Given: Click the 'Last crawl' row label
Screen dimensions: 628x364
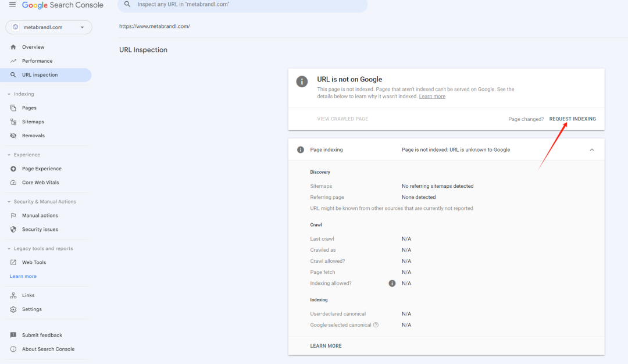Looking at the screenshot, I should click(322, 239).
